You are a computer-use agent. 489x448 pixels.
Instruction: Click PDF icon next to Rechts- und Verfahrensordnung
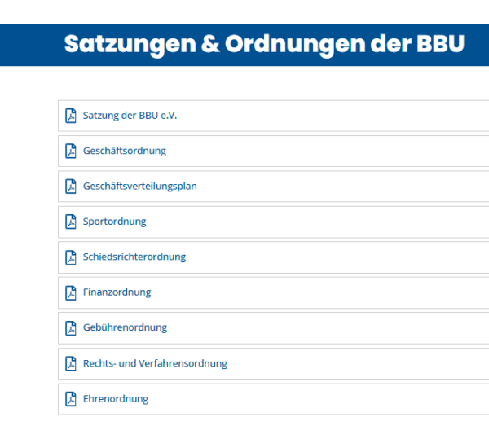click(x=71, y=363)
